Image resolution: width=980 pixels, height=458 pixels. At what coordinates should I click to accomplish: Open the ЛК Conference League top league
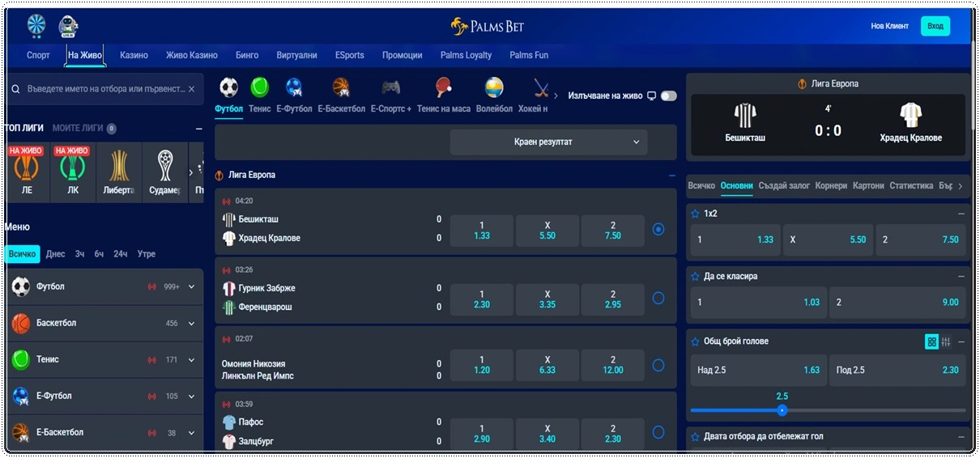point(73,172)
